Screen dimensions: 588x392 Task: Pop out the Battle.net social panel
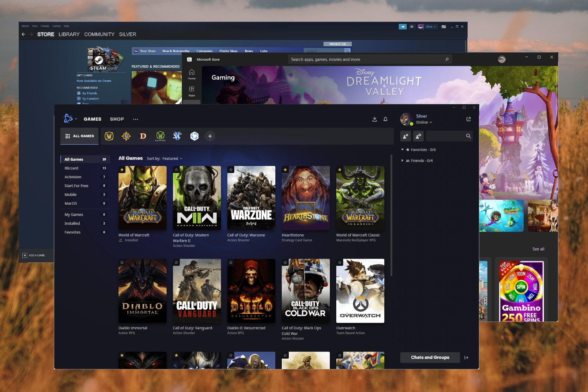point(469,119)
